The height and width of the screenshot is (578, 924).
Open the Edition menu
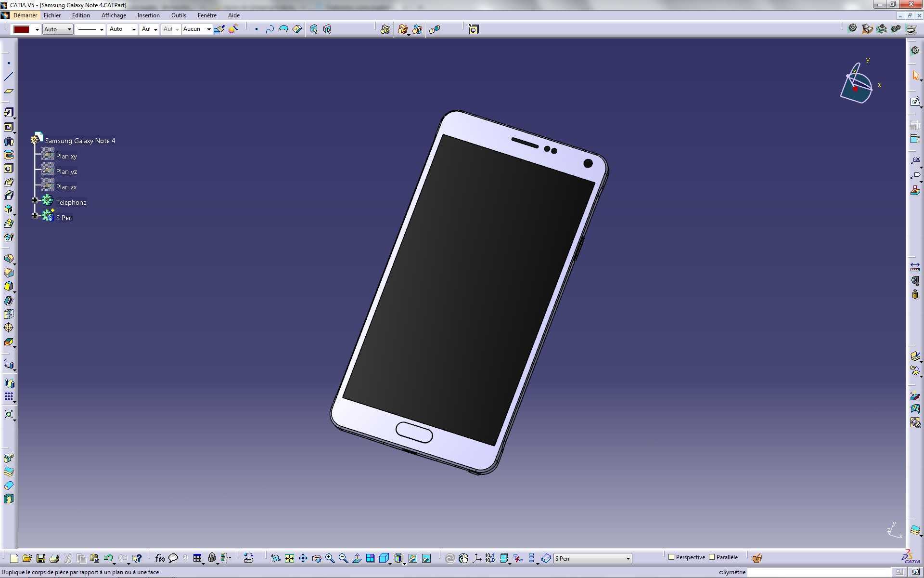pyautogui.click(x=81, y=15)
